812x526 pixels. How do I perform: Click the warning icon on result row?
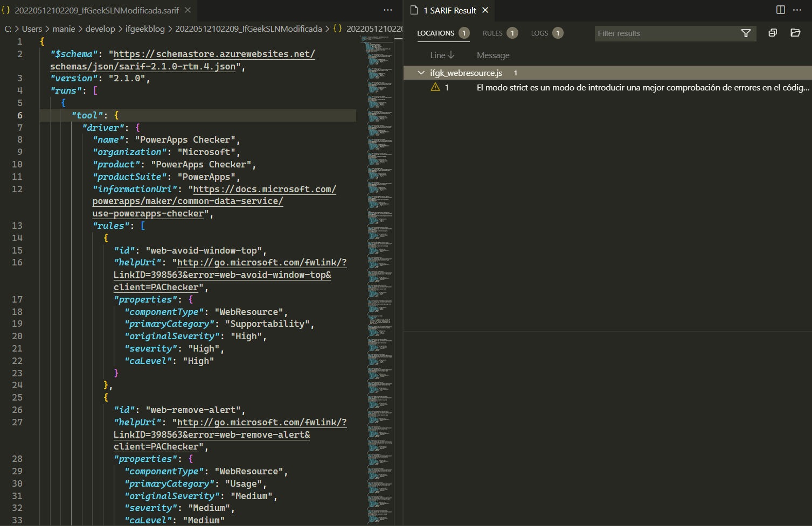(435, 87)
